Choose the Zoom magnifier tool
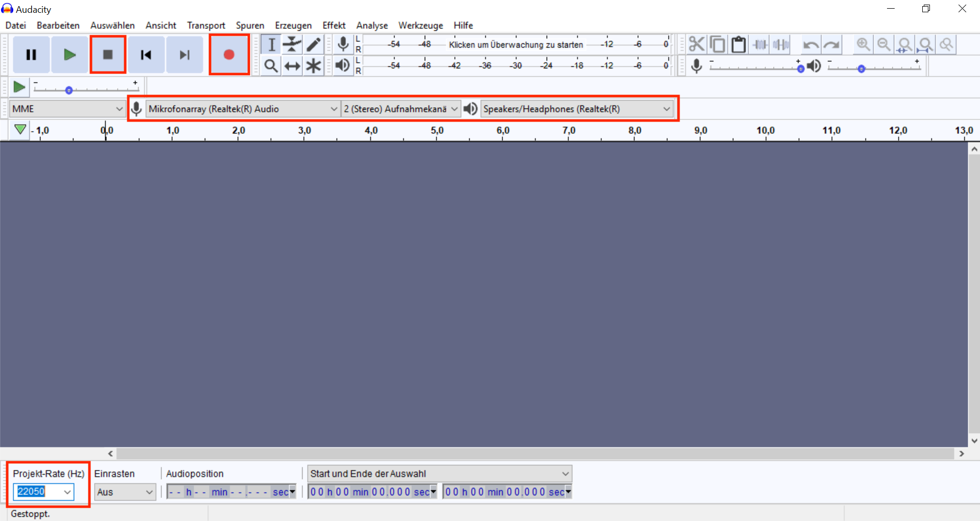This screenshot has height=521, width=980. tap(271, 66)
